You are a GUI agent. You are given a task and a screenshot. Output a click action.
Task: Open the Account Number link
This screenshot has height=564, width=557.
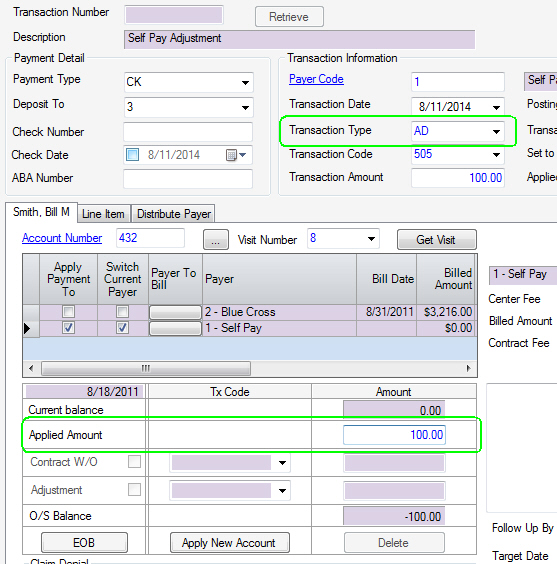[62, 238]
